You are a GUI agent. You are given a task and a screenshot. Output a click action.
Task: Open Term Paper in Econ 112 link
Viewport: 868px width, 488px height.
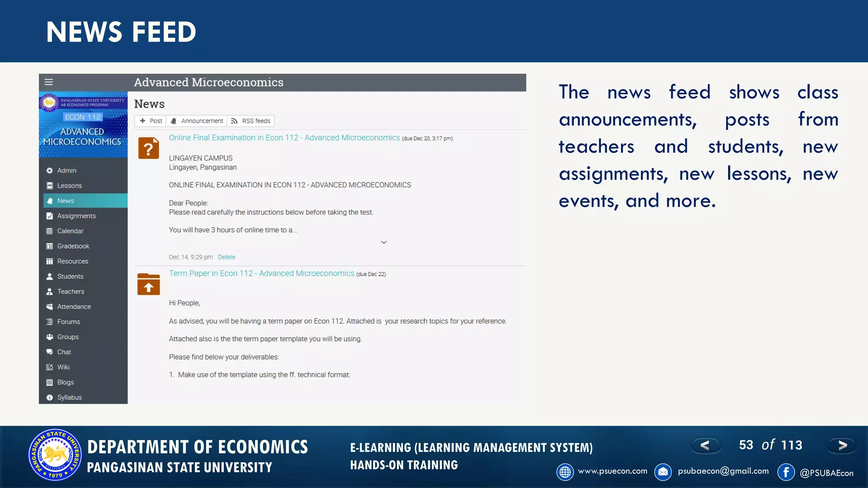click(262, 273)
